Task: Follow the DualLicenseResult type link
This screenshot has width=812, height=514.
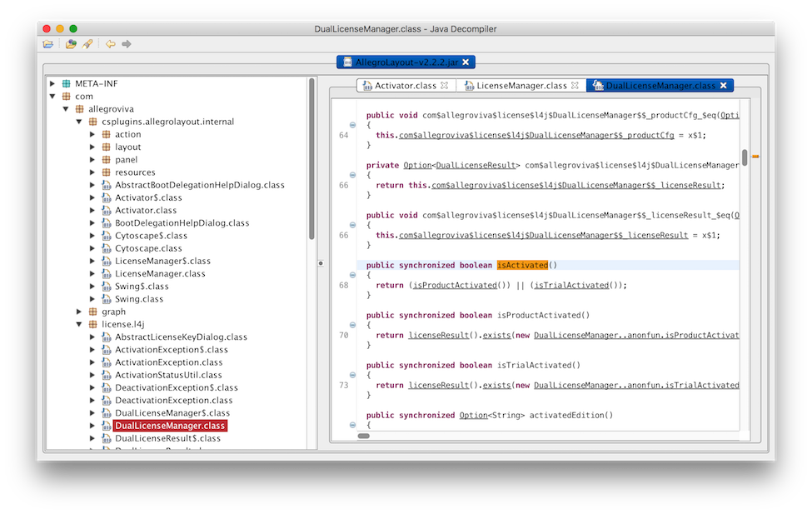Action: coord(476,165)
